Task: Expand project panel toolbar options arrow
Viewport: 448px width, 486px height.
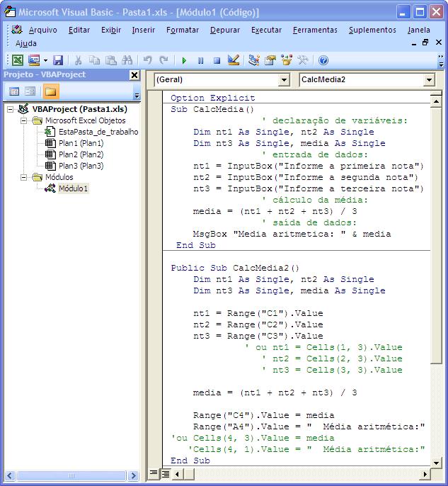Action: tap(137, 96)
